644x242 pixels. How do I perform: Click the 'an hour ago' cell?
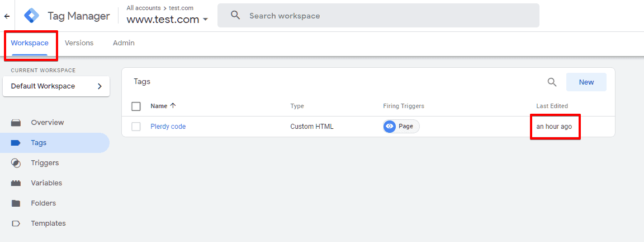coord(554,127)
